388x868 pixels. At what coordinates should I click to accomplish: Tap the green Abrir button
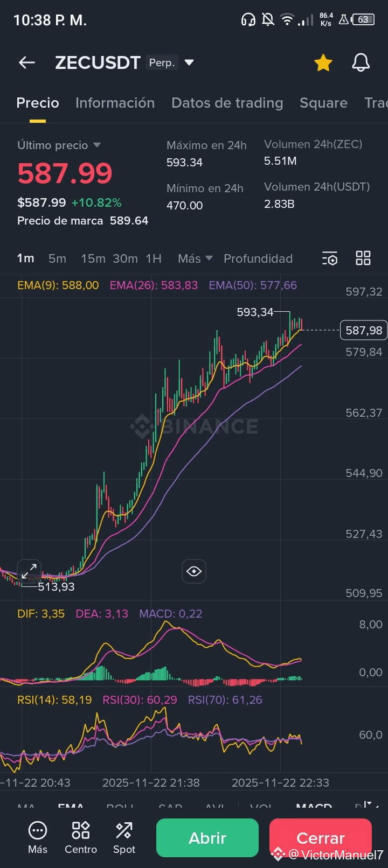pos(207,838)
